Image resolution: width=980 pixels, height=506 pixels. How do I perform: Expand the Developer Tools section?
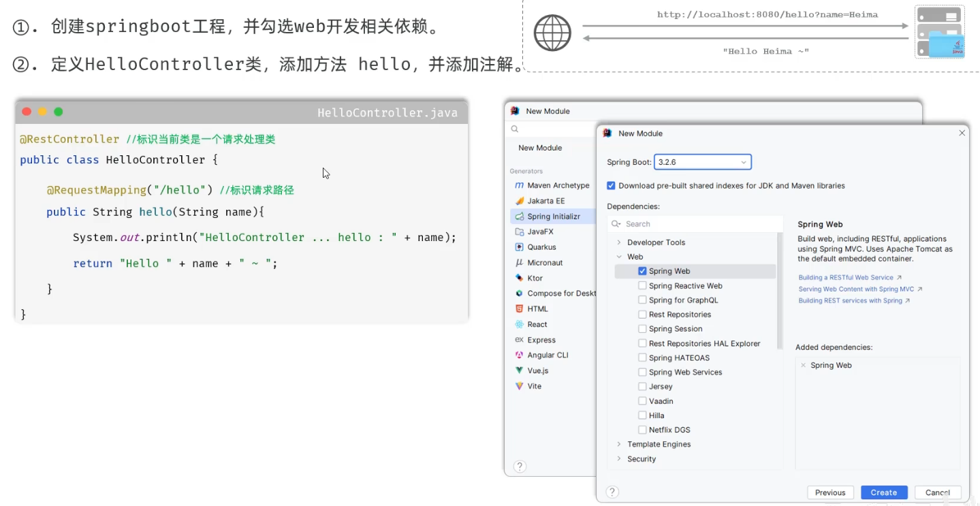click(618, 242)
